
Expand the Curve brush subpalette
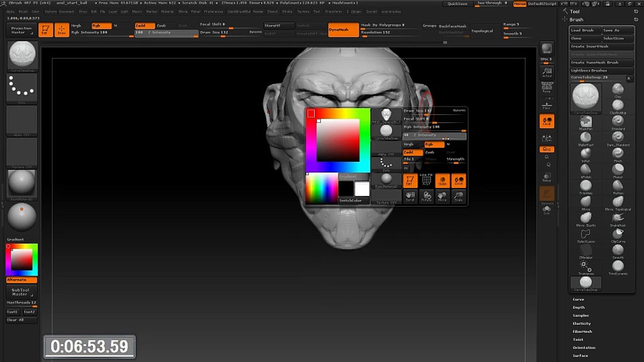(x=578, y=299)
